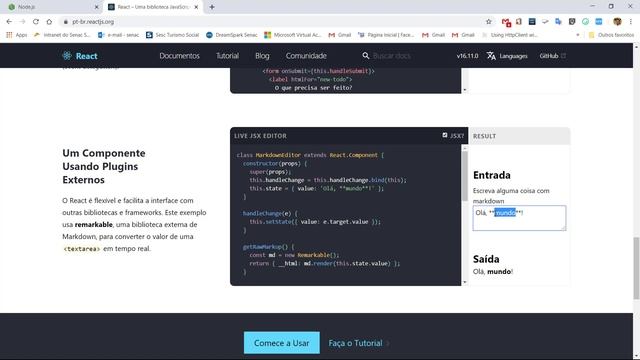This screenshot has height=360, width=640.
Task: Open the Gmail checker extension icon
Action: click(506, 22)
